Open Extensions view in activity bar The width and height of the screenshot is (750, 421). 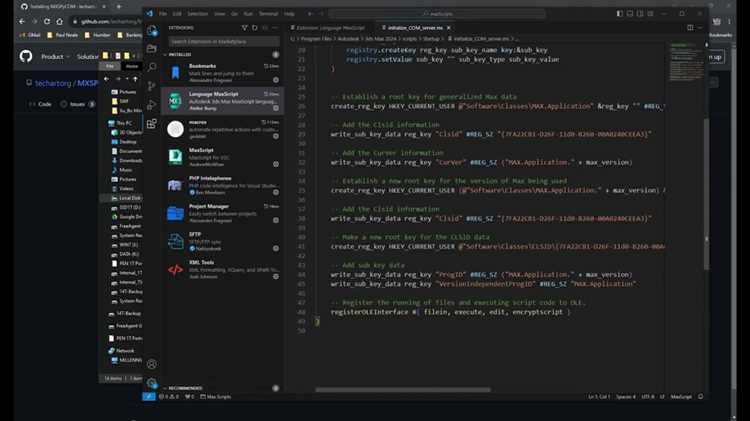[x=152, y=124]
